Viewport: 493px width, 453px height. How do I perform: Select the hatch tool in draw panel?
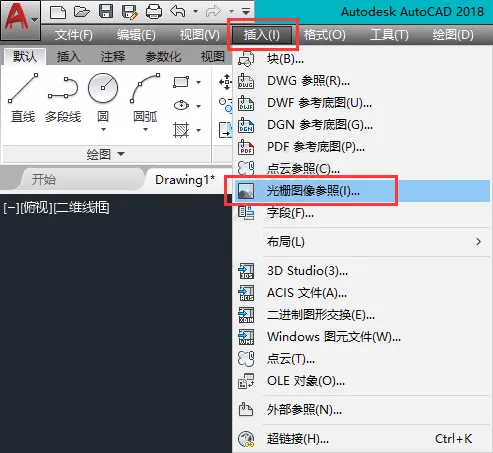pyautogui.click(x=181, y=130)
